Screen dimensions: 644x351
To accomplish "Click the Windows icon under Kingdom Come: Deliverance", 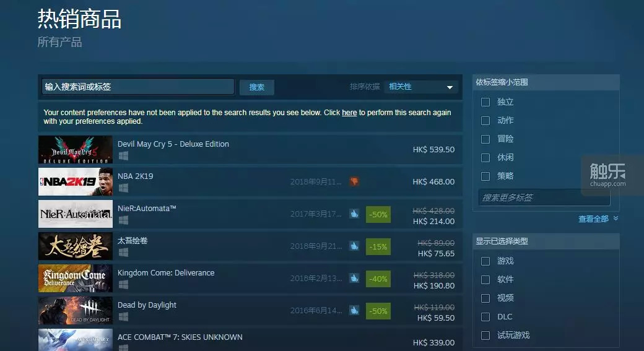I will (x=123, y=285).
